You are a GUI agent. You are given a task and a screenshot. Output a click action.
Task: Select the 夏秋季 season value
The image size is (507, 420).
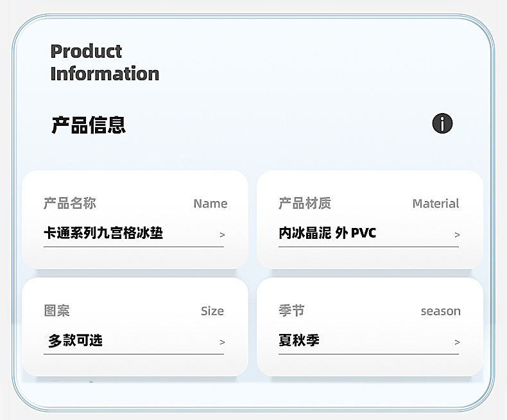(299, 340)
